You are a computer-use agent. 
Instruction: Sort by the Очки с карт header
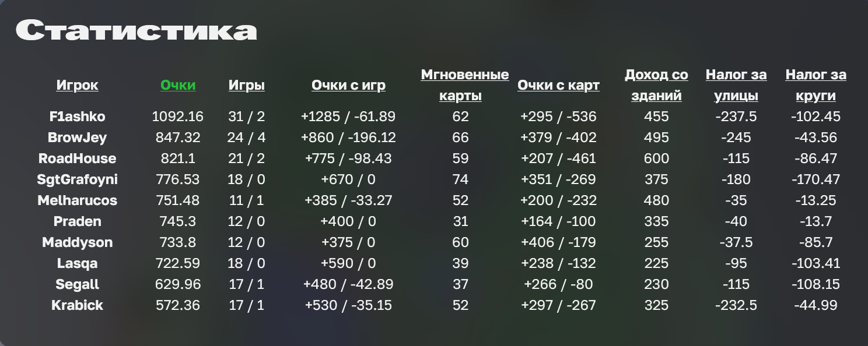pyautogui.click(x=558, y=85)
